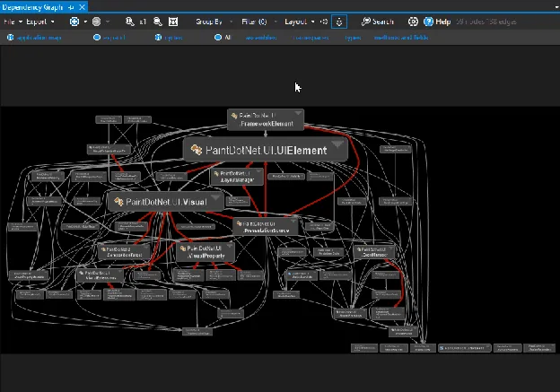This screenshot has height=392, width=560.
Task: Expand FrameworkElement node with its triangle
Action: 298,113
